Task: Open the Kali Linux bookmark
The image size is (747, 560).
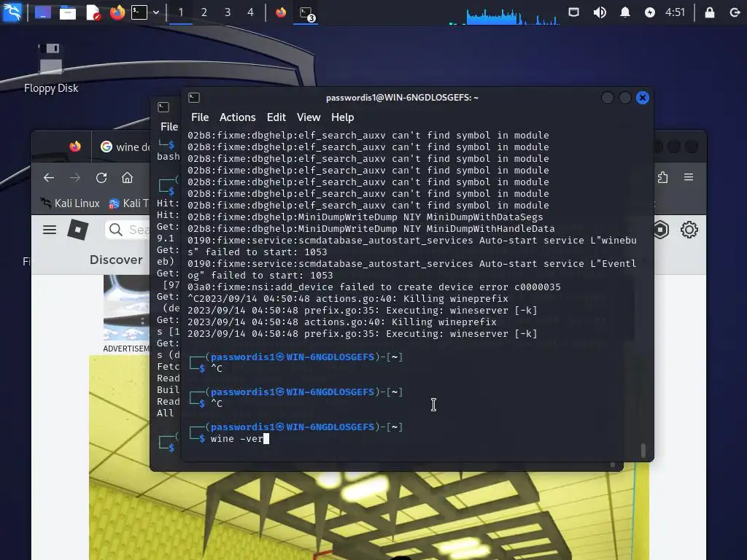Action: [71, 203]
